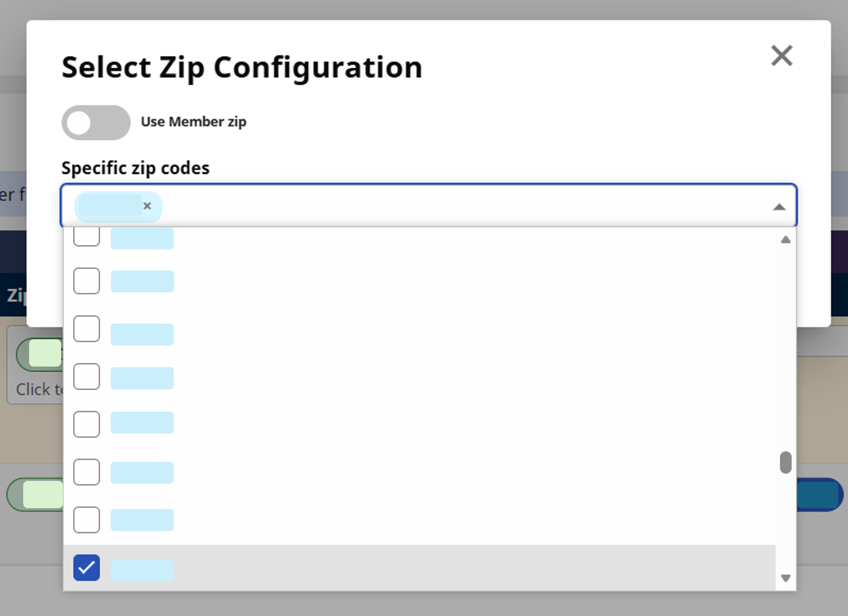Grab the dropdown list scrollbar thumb
Viewport: 848px width, 616px height.
coord(786,463)
